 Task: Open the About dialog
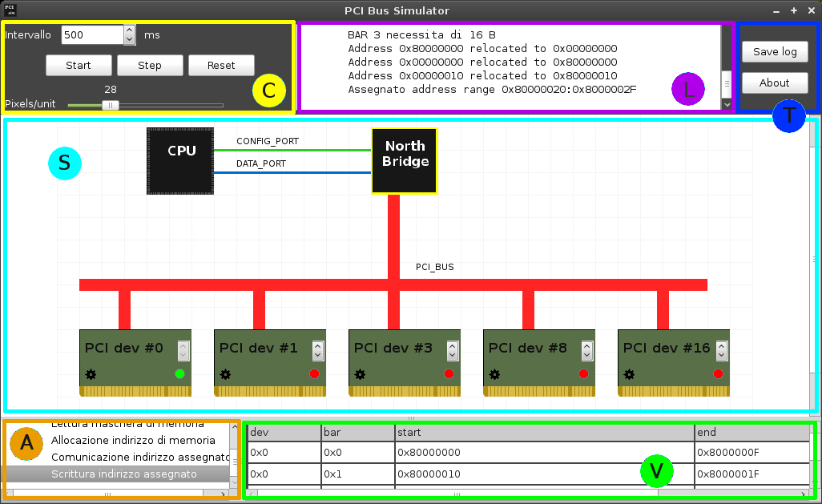coord(775,83)
